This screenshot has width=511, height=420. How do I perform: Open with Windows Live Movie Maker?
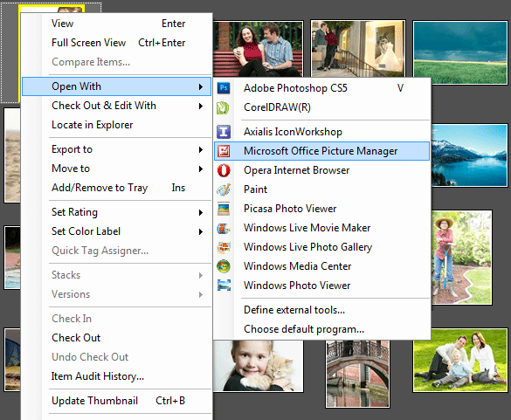click(321, 228)
